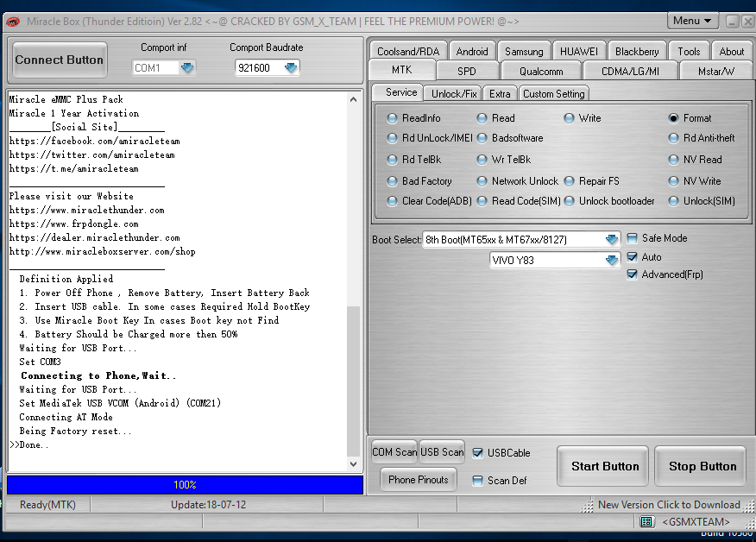Open the CDMA/LG/MI tab
The height and width of the screenshot is (542, 756).
click(x=630, y=72)
